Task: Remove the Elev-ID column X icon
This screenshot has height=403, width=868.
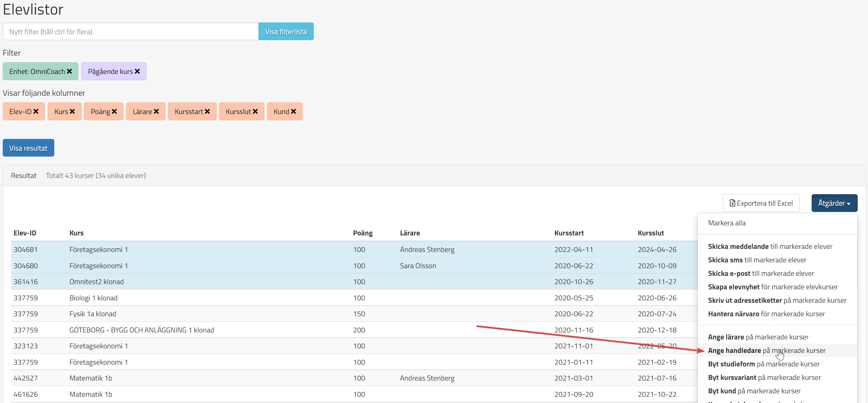Action: pyautogui.click(x=36, y=112)
